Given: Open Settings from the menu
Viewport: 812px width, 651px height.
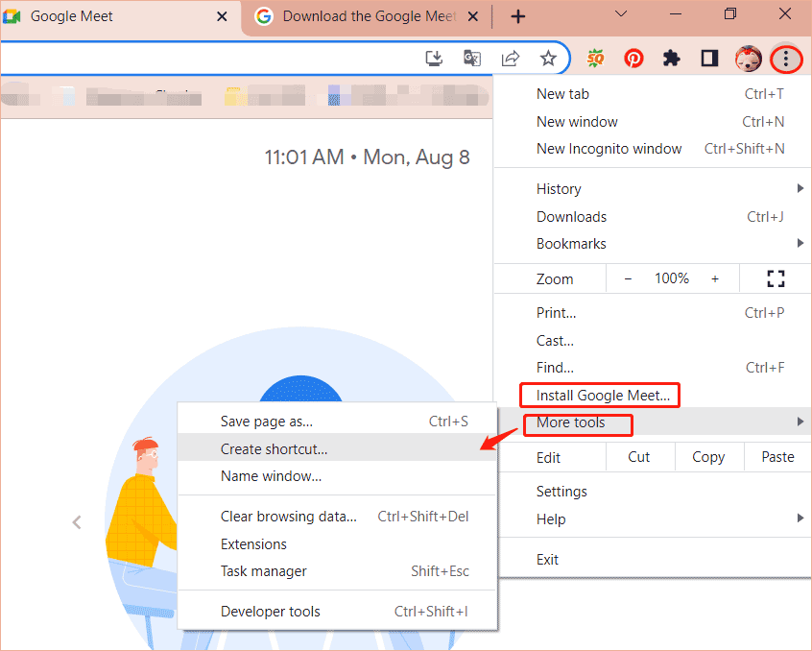Looking at the screenshot, I should click(653, 492).
